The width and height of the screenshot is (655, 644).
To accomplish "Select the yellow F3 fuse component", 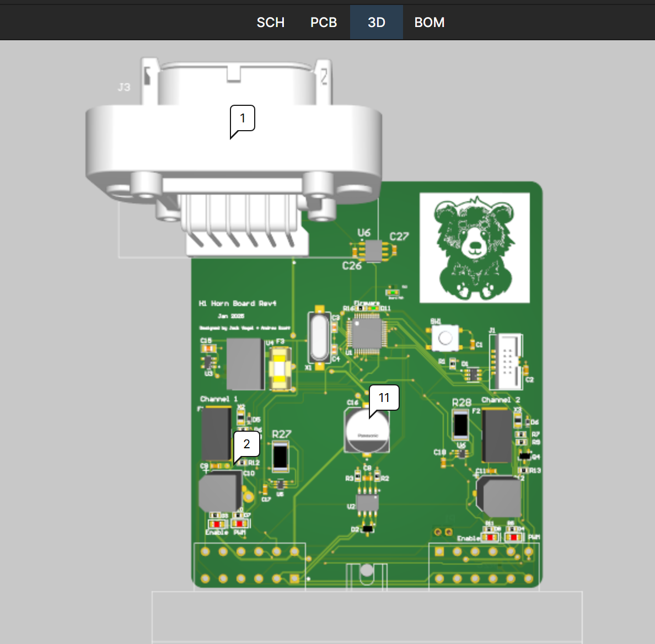I will (x=280, y=369).
